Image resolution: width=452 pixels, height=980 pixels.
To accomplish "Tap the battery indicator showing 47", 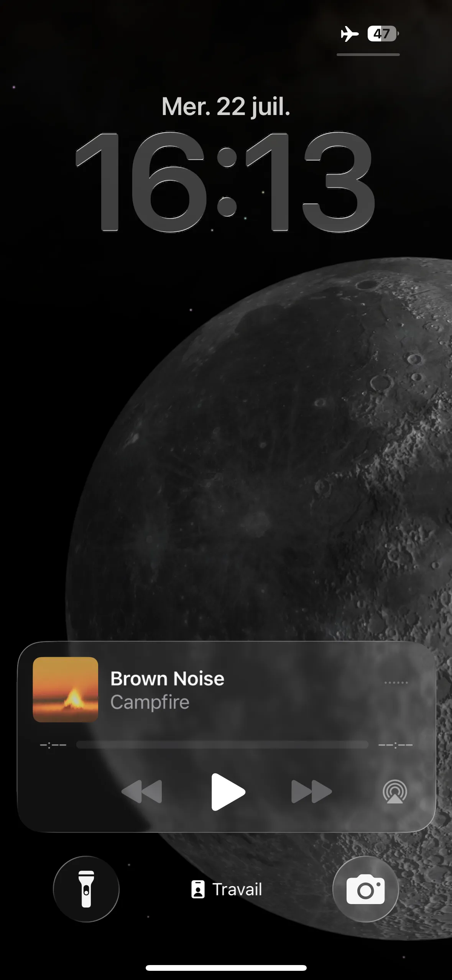I will (x=383, y=34).
